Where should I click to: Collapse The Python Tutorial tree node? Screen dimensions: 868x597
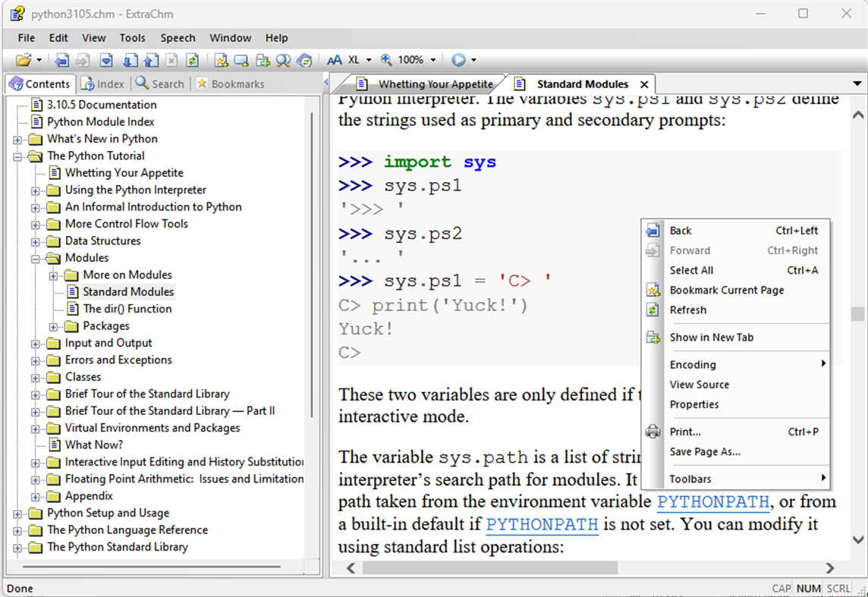click(17, 156)
